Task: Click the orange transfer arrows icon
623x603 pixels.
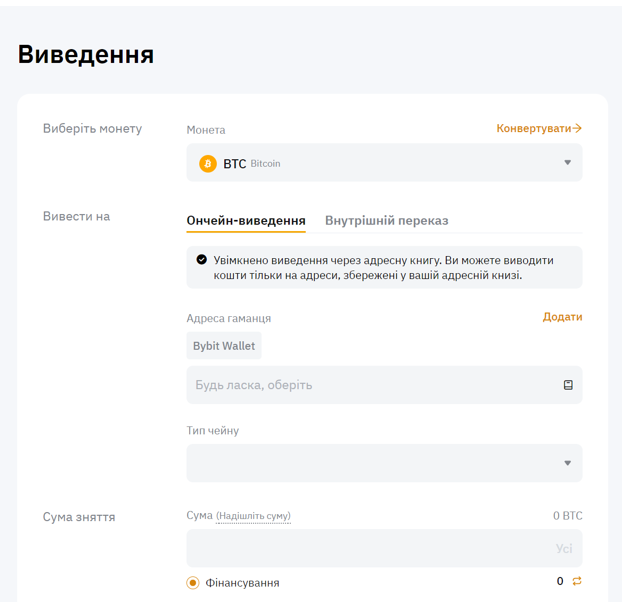Action: point(577,581)
